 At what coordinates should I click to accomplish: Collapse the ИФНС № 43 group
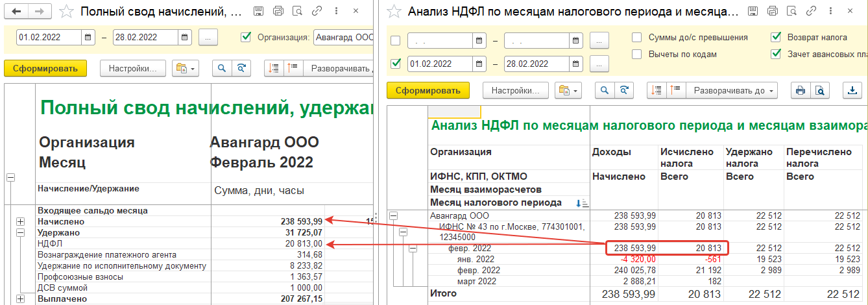(403, 231)
